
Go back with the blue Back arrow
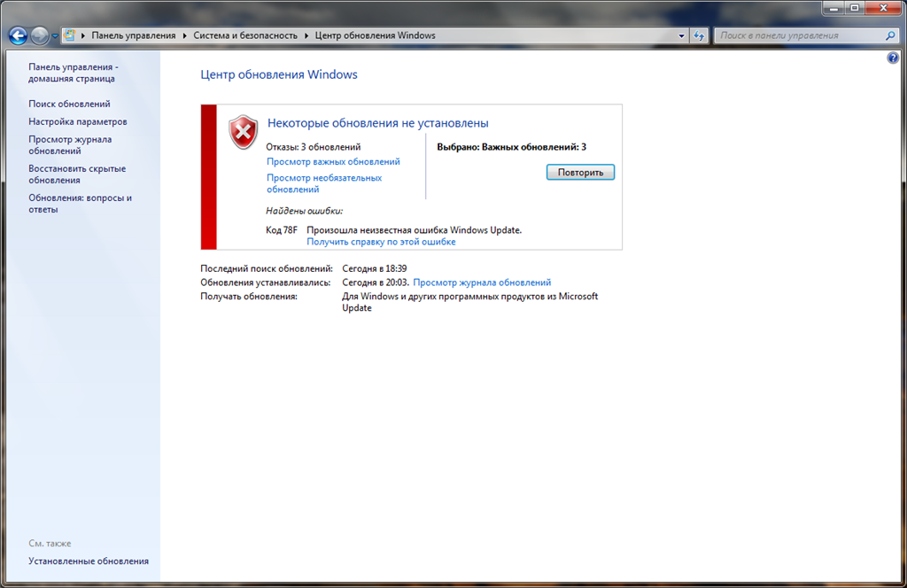click(18, 35)
